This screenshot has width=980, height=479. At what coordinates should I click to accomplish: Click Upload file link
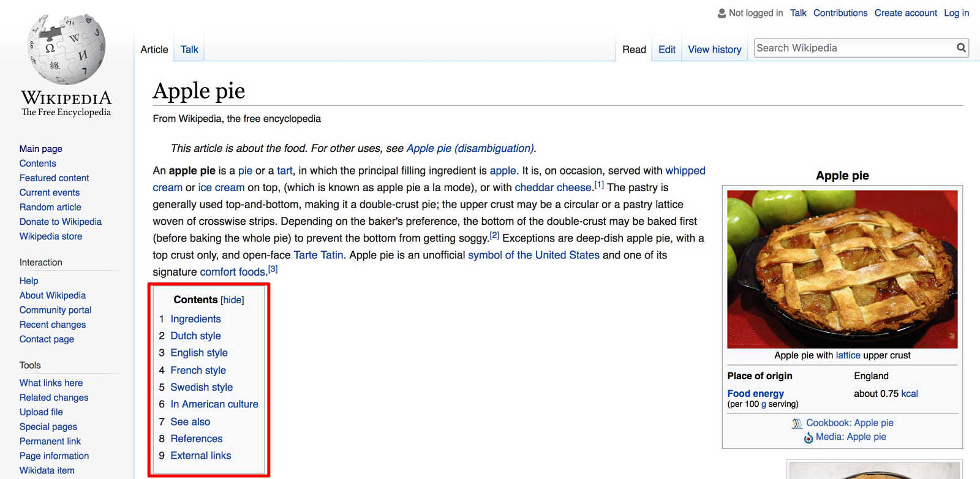pyautogui.click(x=41, y=412)
